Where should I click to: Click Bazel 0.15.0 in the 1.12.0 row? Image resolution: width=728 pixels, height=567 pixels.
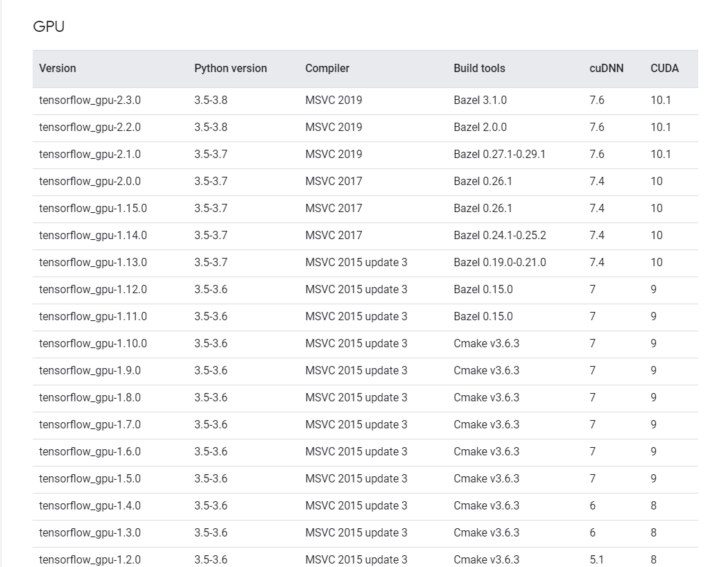(483, 289)
